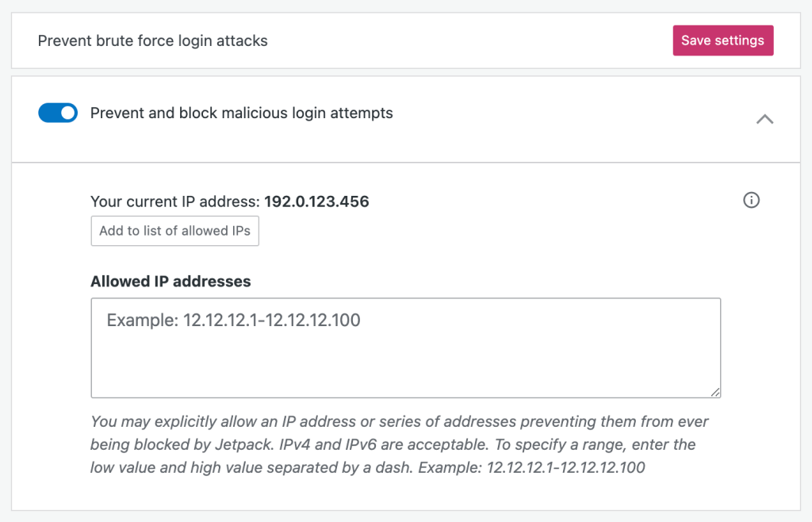Click the Prevent and block malicious login attempts label

pos(241,113)
